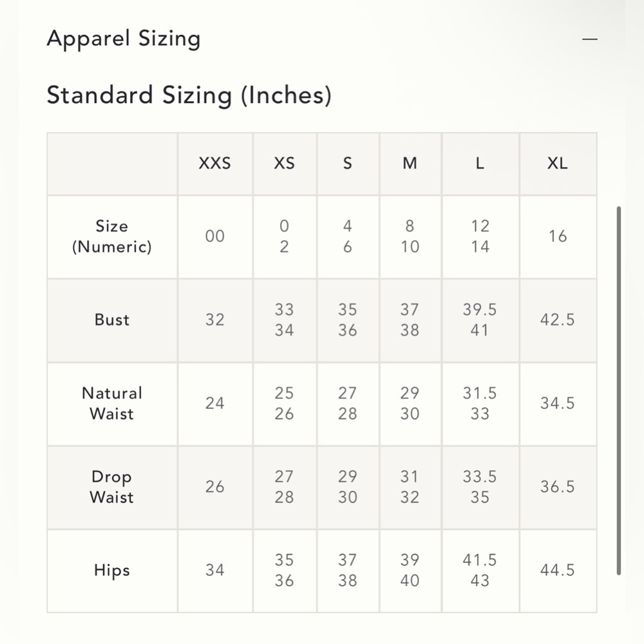Image resolution: width=644 pixels, height=644 pixels.
Task: Click the Hips row label
Action: point(111,570)
